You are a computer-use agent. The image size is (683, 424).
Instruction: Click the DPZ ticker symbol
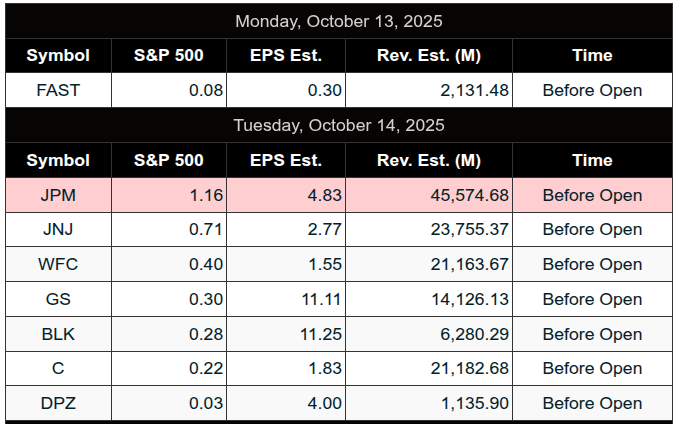[x=58, y=404]
